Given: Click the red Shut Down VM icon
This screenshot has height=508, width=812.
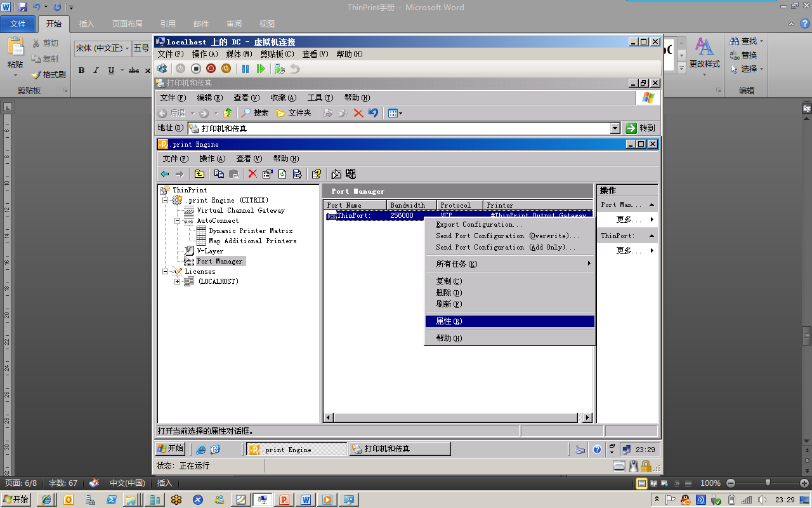Looking at the screenshot, I should click(211, 69).
